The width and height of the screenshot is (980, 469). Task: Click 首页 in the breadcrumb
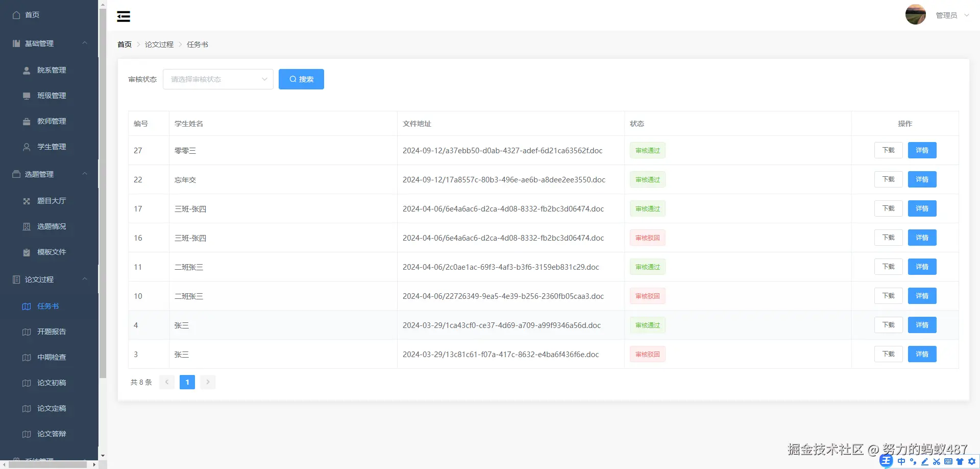point(125,44)
